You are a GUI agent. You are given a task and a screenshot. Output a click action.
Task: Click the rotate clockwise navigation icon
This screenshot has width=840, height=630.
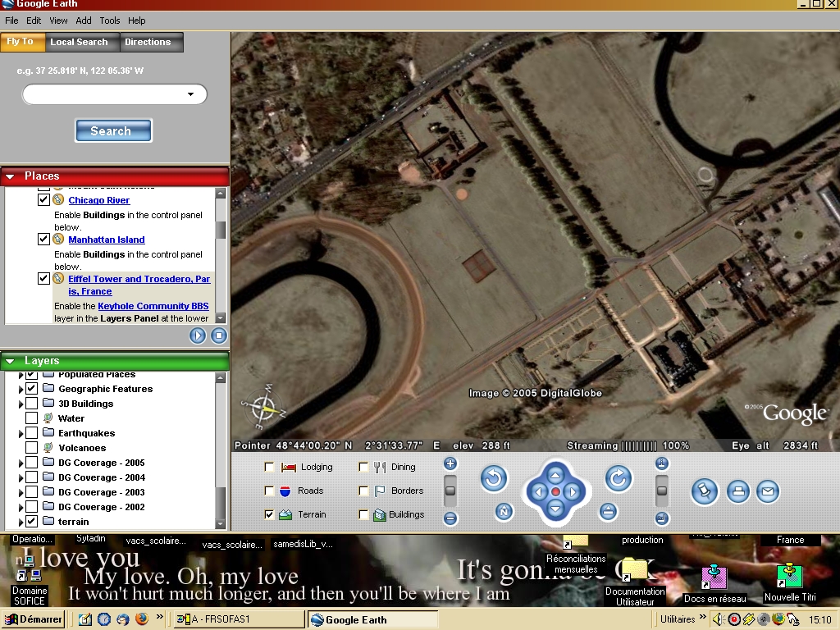point(619,478)
